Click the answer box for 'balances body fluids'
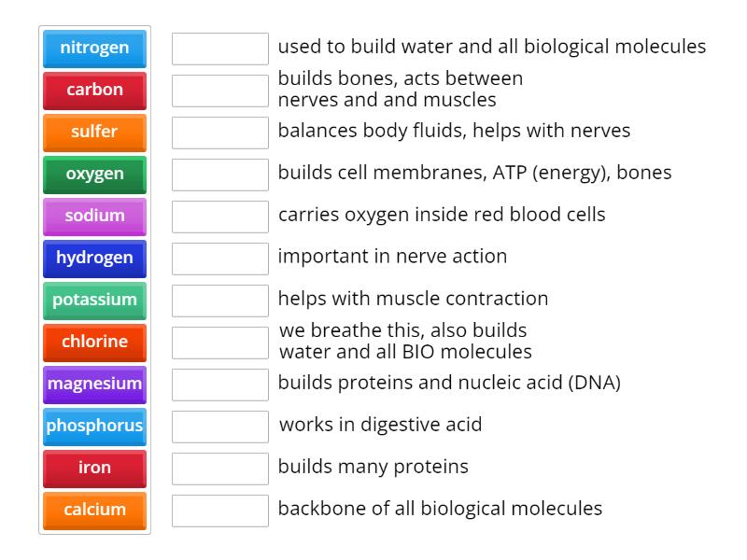 click(x=219, y=132)
